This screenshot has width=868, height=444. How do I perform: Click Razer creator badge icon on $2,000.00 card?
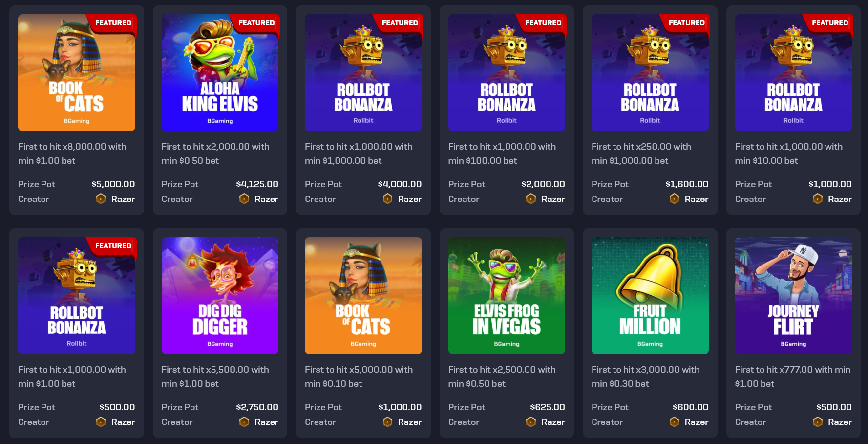pos(531,199)
